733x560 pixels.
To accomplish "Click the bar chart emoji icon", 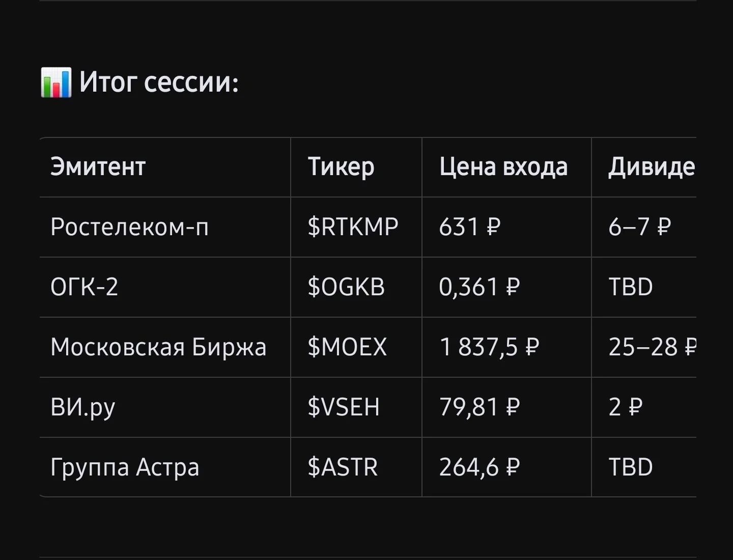I will pos(56,82).
